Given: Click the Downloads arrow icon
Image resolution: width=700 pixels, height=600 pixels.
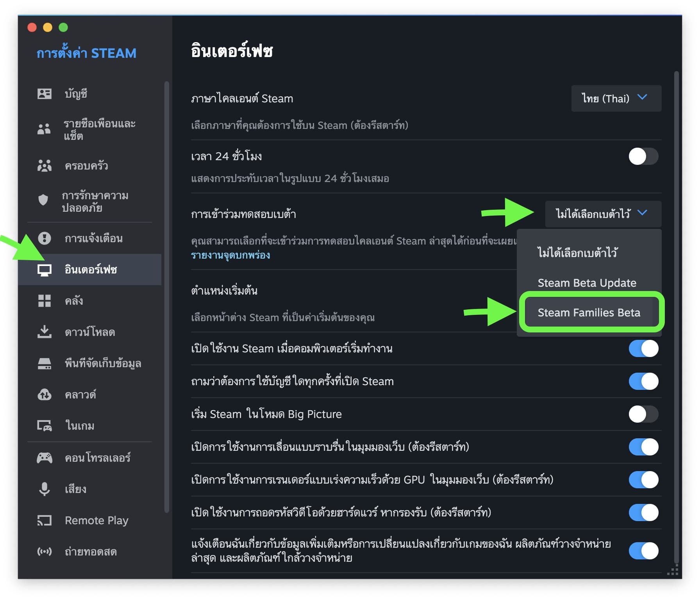Looking at the screenshot, I should (44, 332).
